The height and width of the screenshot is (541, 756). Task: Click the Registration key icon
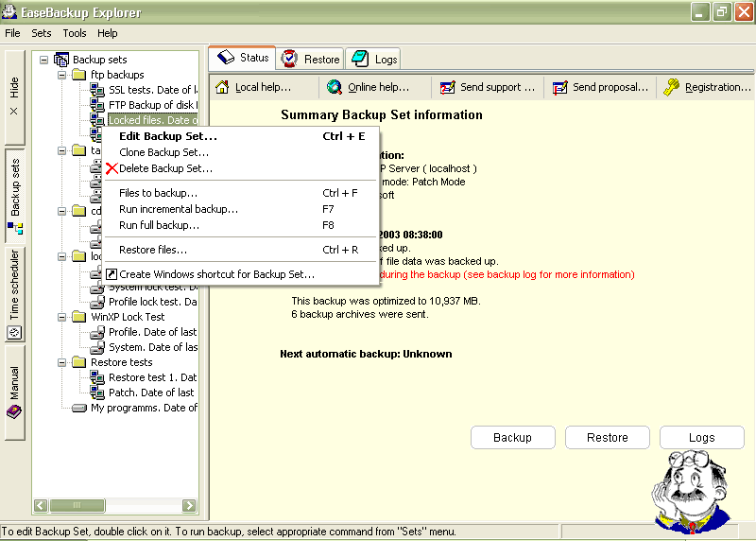click(x=672, y=87)
